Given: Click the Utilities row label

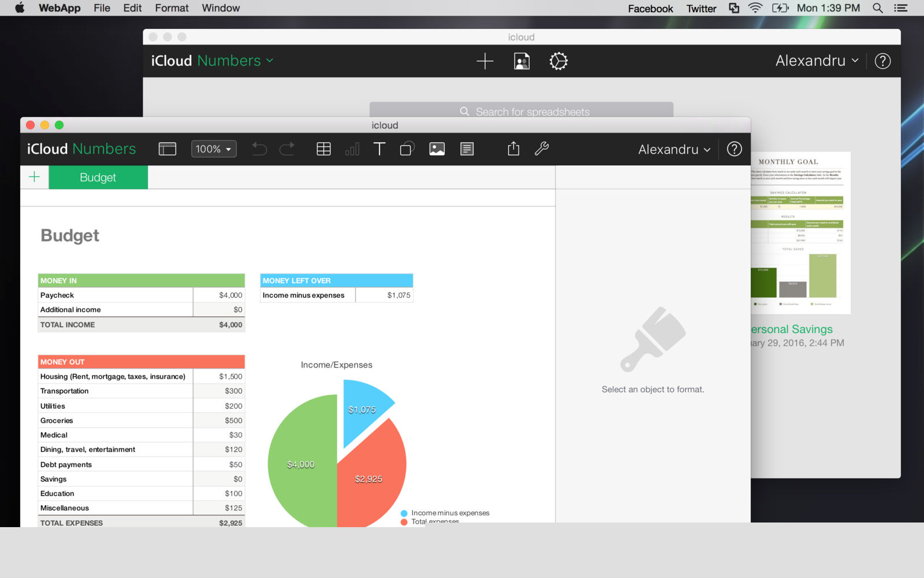Looking at the screenshot, I should pos(53,406).
